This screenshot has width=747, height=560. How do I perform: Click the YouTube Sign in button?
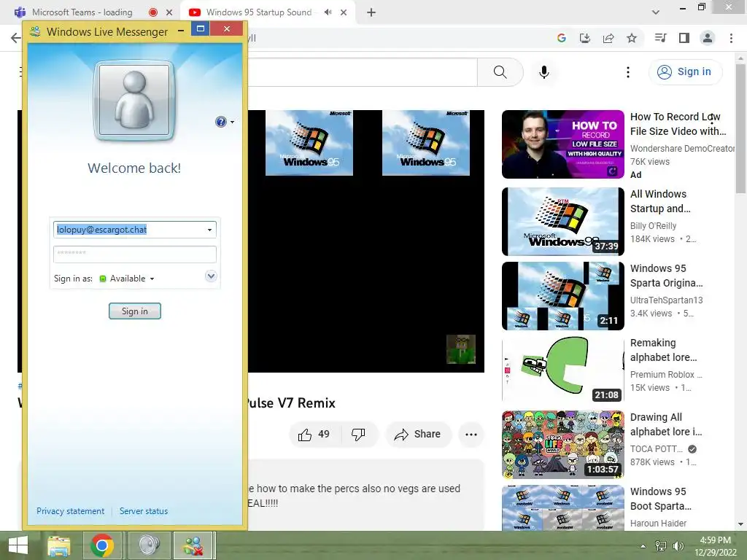pyautogui.click(x=685, y=72)
